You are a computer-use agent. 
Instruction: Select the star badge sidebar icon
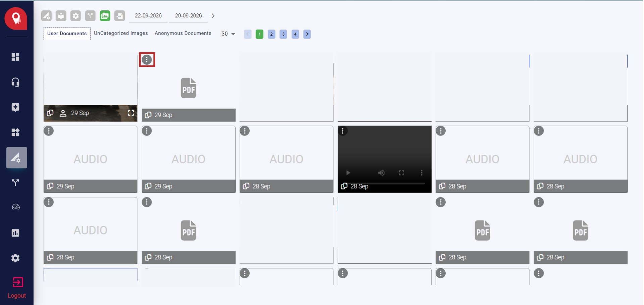tap(15, 107)
